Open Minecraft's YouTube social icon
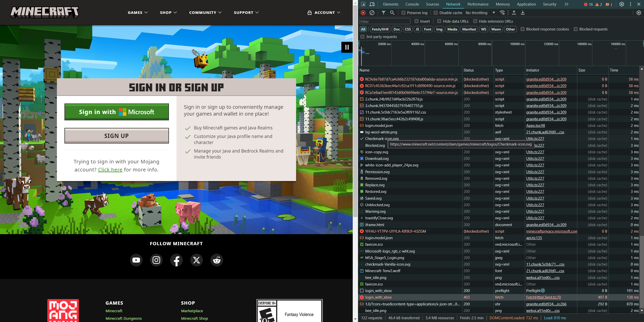The height and width of the screenshot is (322, 644). 136,260
